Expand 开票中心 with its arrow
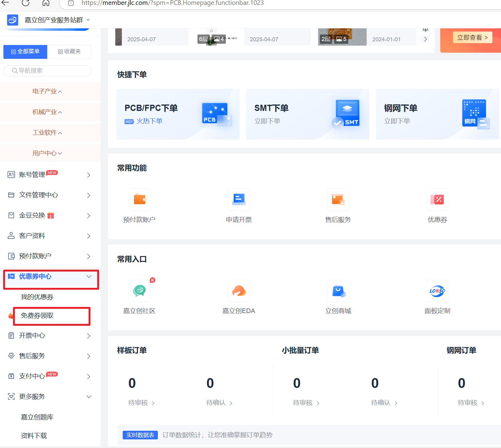 coord(88,336)
